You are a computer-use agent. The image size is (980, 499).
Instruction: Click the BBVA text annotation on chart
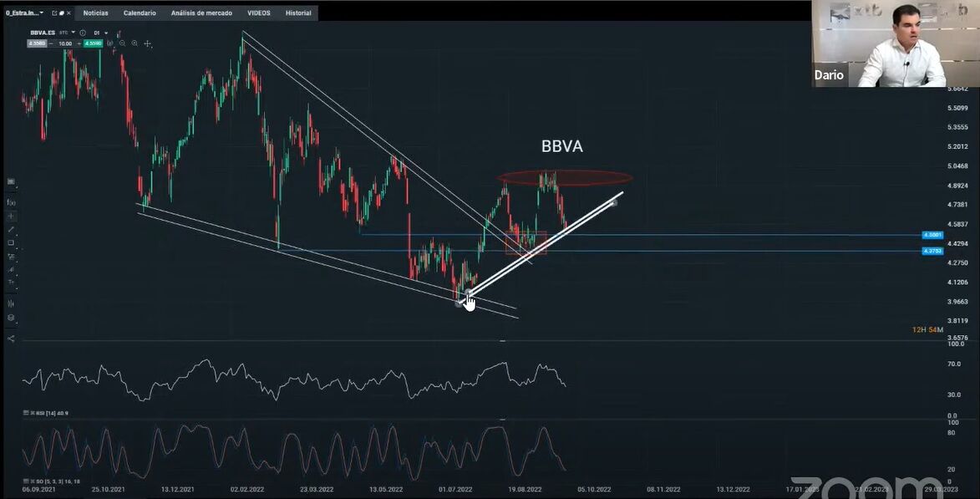562,146
